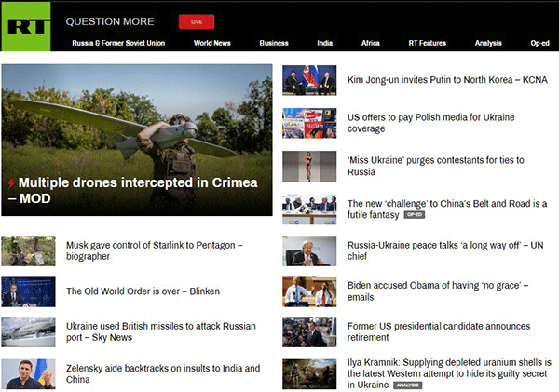
Task: Click the Biden and Obama thumbnail
Action: pos(309,291)
